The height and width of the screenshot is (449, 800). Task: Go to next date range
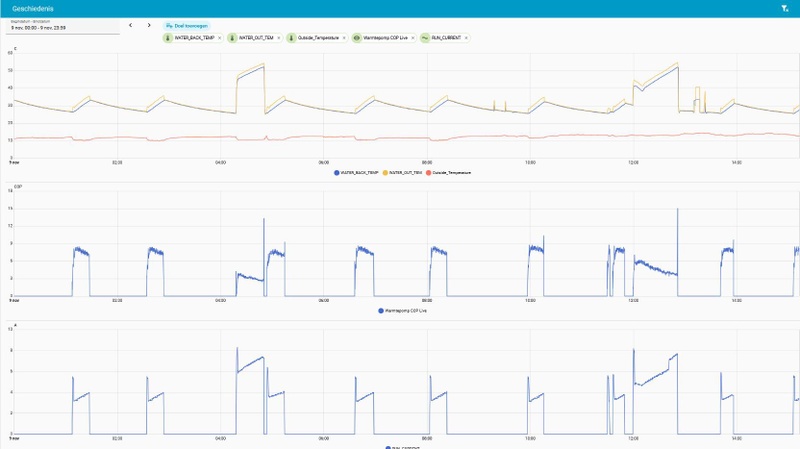(x=149, y=25)
